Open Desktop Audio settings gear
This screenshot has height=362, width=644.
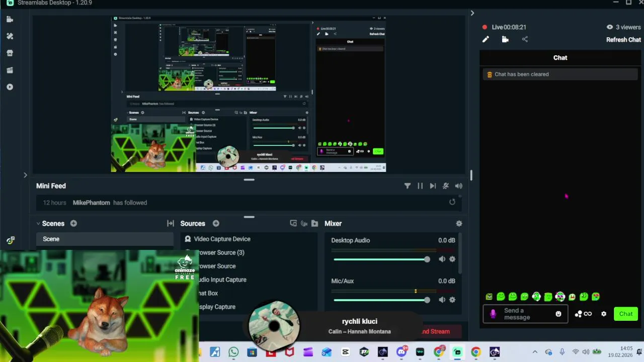452,259
